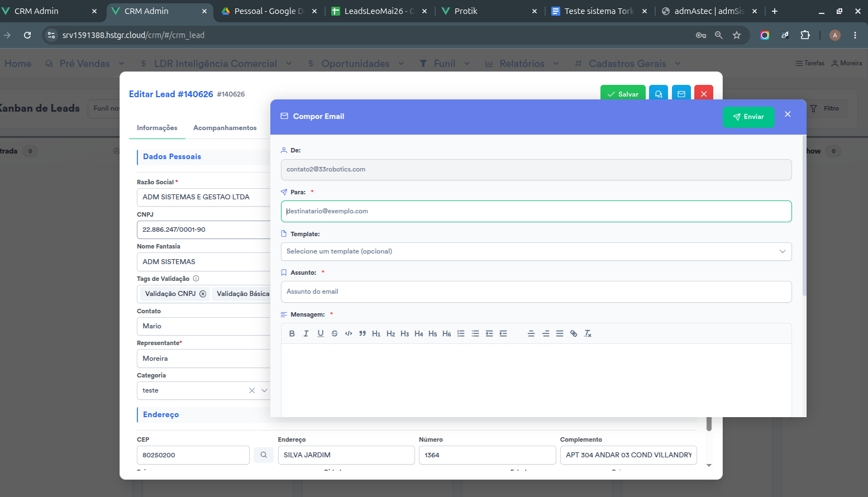
Task: Open the Relatórios menu
Action: click(522, 64)
